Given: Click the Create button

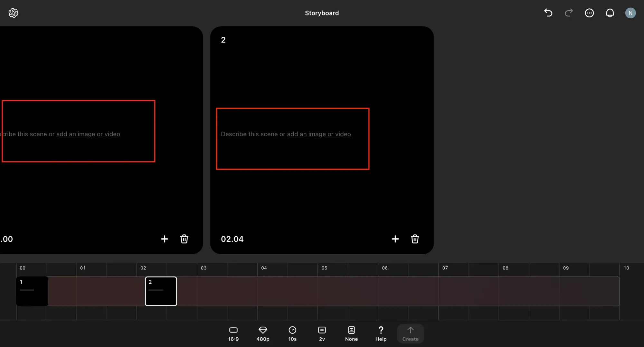Looking at the screenshot, I should coord(410,334).
